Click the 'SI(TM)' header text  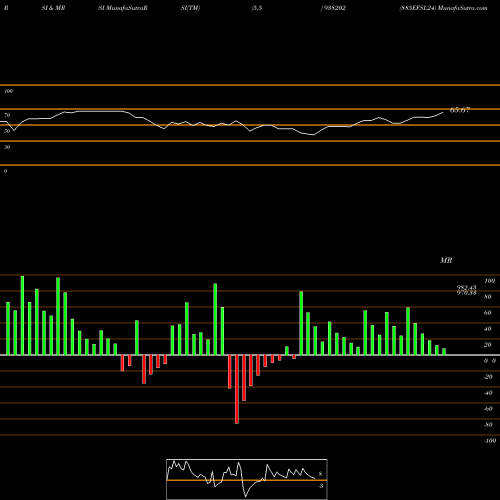[x=190, y=8]
